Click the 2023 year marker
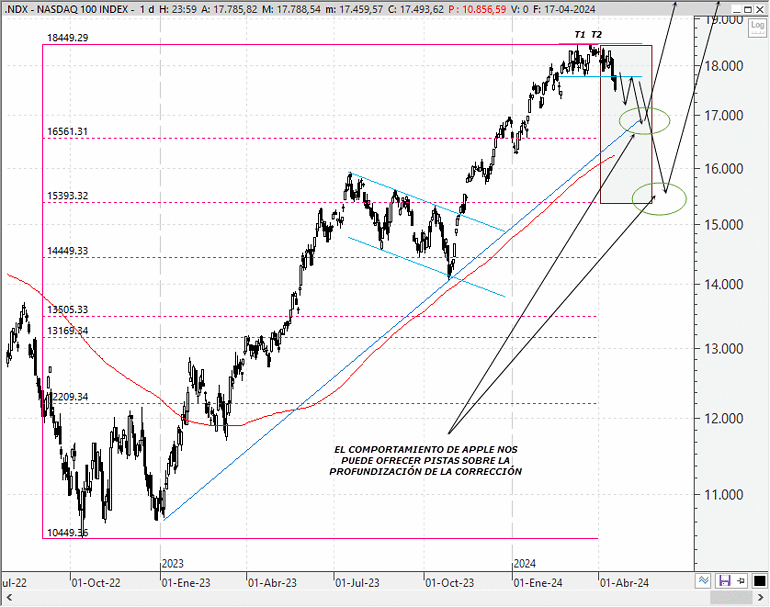The height and width of the screenshot is (607, 770). click(172, 564)
